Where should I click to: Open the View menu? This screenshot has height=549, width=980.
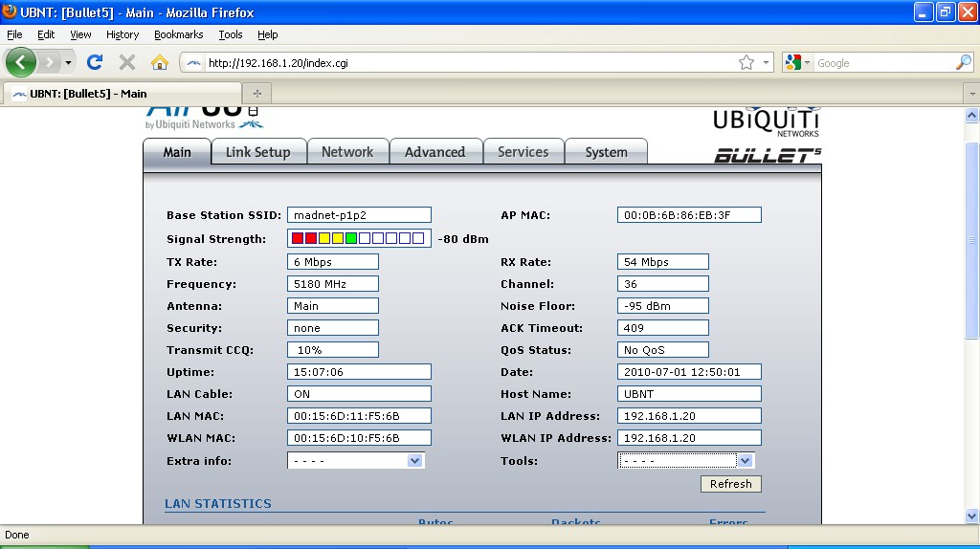pyautogui.click(x=80, y=34)
